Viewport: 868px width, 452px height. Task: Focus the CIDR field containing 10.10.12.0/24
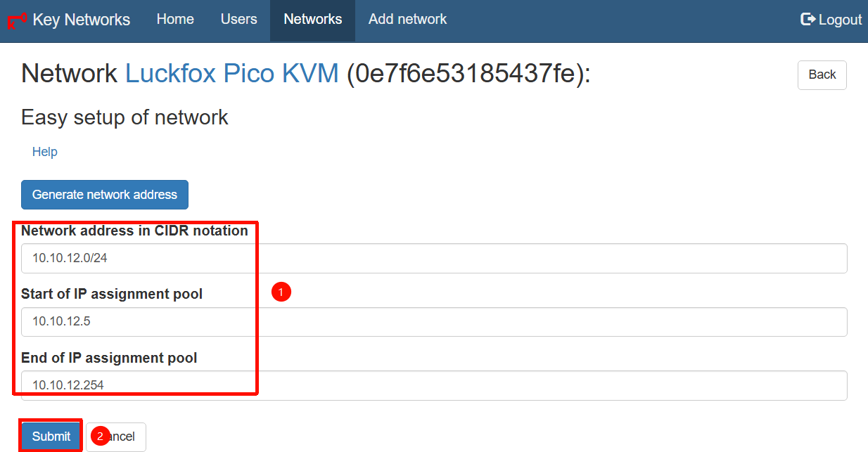[434, 258]
